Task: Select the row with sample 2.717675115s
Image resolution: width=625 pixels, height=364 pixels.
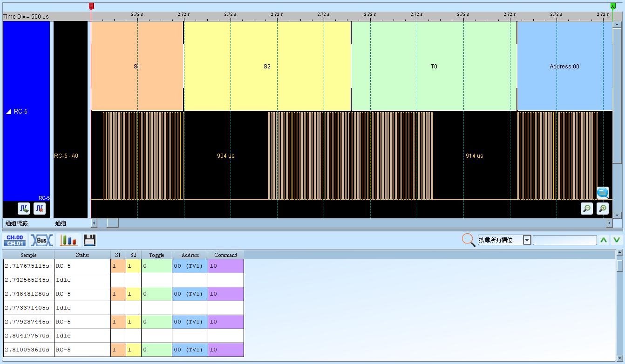Action: pos(123,266)
